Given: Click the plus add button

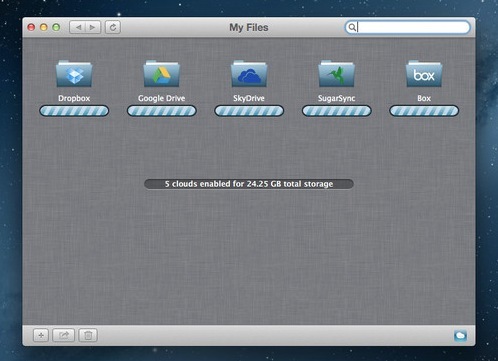Looking at the screenshot, I should point(41,335).
